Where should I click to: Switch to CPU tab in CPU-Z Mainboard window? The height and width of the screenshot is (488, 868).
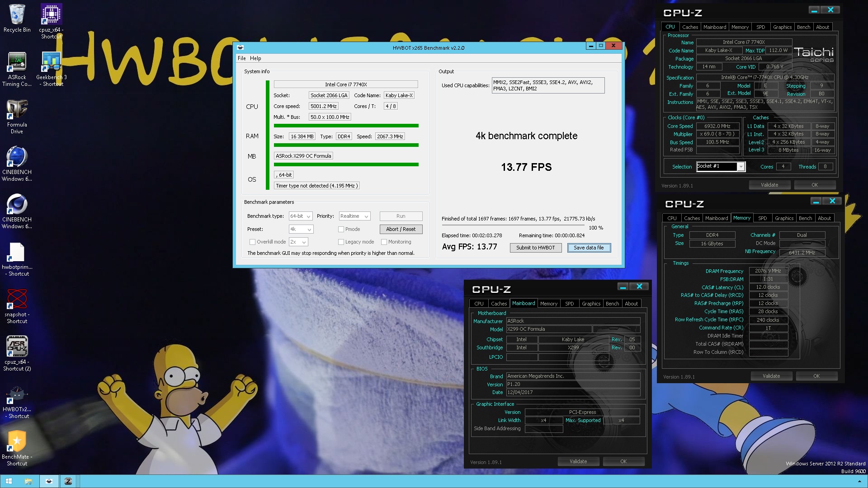click(479, 304)
